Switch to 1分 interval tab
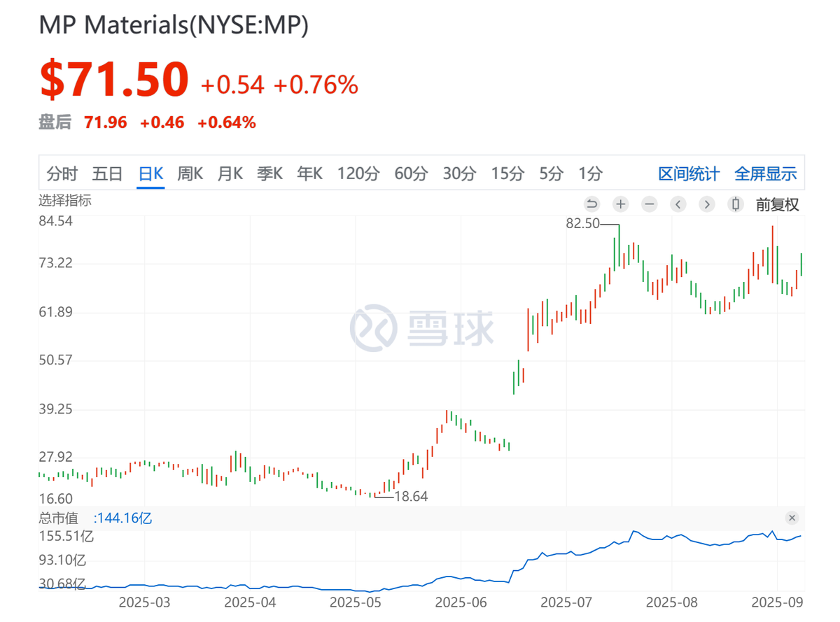The image size is (840, 622). [590, 174]
